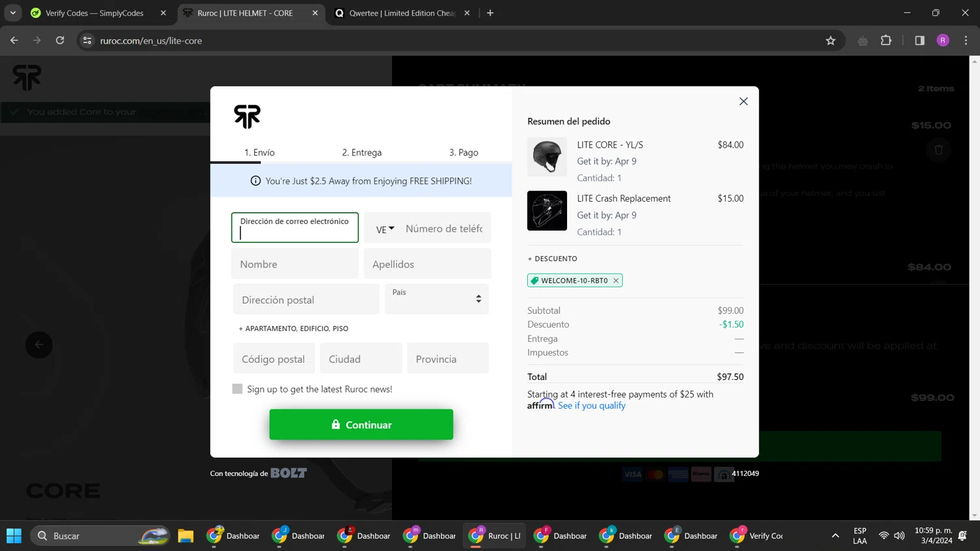Open the LITE CORE helmet thumbnail
Image resolution: width=980 pixels, height=551 pixels.
(x=547, y=157)
